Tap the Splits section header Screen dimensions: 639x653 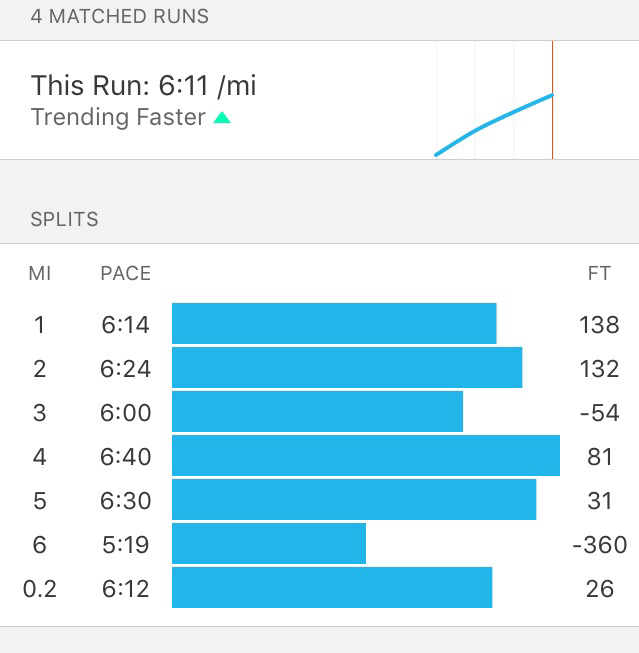65,219
